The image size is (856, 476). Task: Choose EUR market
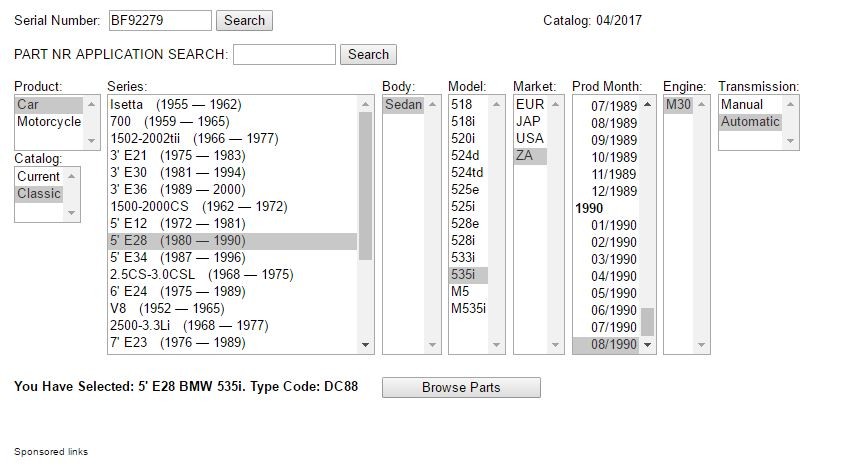530,104
